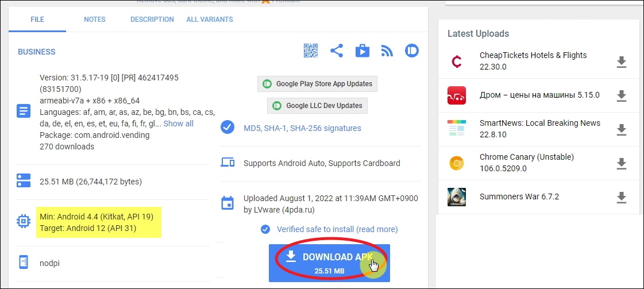
Task: Click Google Play Store App Updates button
Action: [x=317, y=84]
